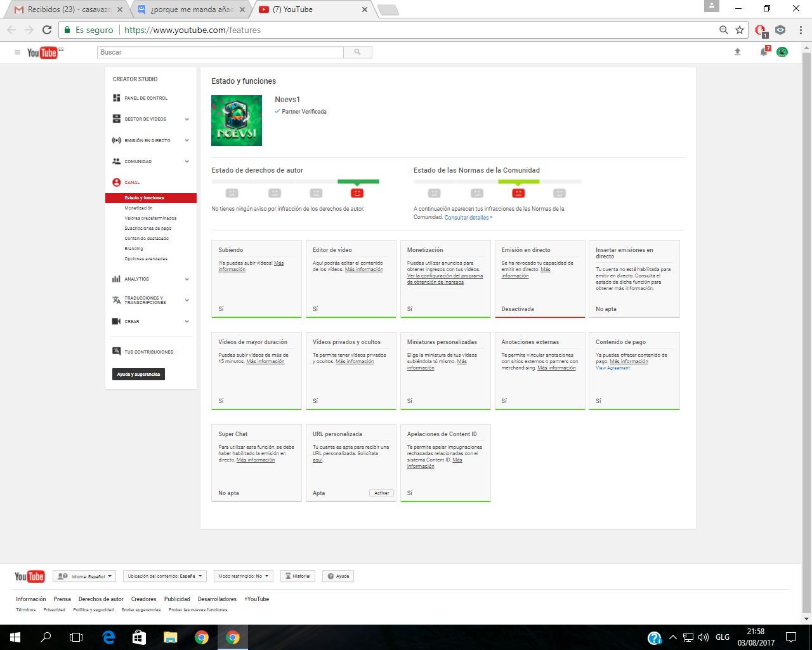The height and width of the screenshot is (650, 812).
Task: Bookmark this page with the star
Action: 740,30
